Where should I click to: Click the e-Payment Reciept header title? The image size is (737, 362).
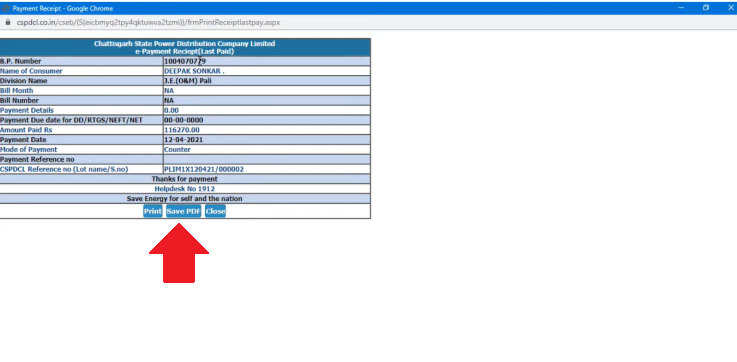point(184,52)
